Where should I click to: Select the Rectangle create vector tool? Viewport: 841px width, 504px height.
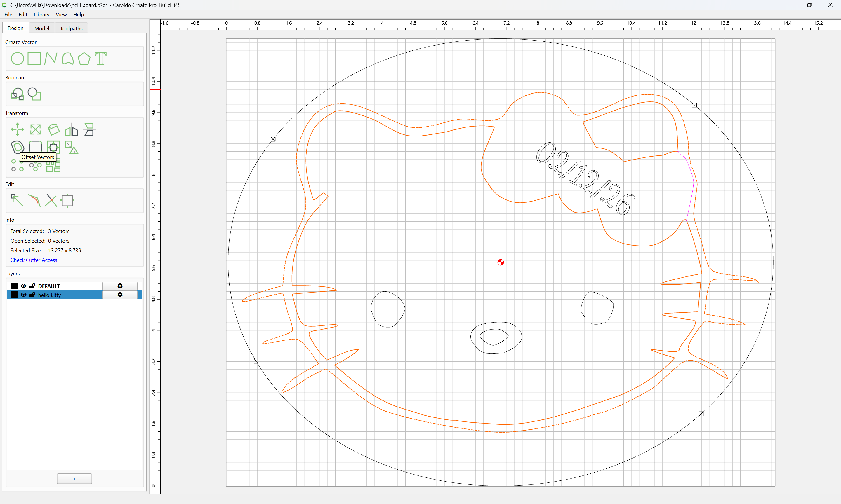(34, 58)
